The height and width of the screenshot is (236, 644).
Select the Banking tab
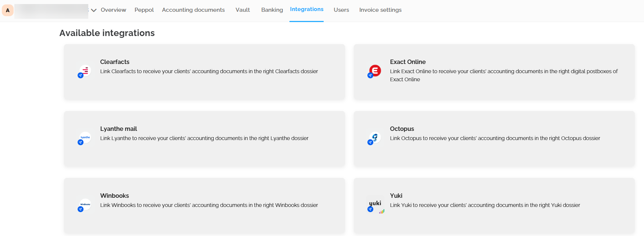272,10
